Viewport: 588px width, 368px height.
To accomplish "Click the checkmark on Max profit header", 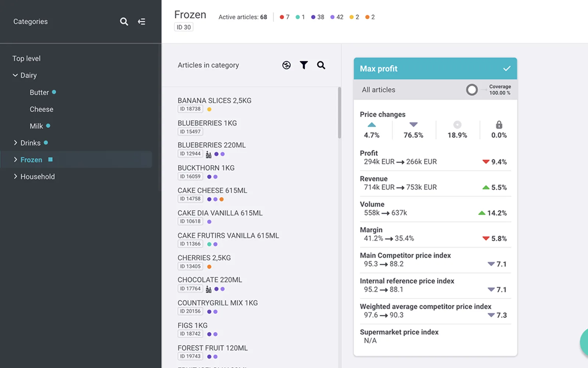I will 507,68.
